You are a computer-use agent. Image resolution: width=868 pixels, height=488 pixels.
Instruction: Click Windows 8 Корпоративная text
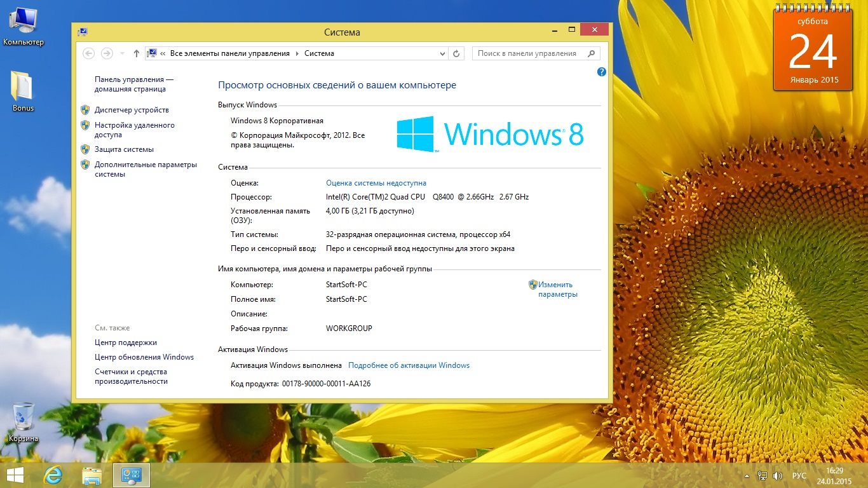pyautogui.click(x=277, y=121)
